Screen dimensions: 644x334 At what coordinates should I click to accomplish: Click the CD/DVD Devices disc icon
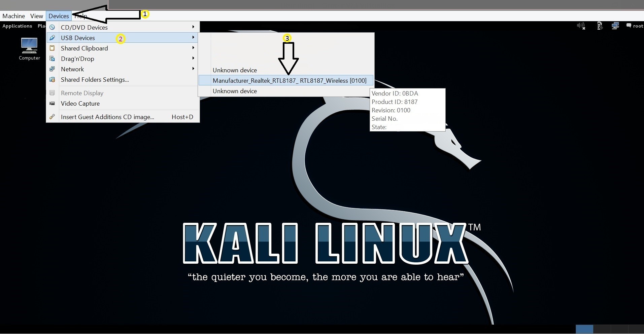(52, 27)
